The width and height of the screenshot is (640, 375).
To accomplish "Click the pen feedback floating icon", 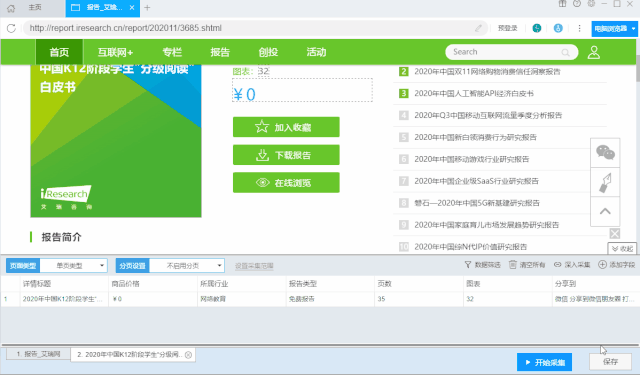I will tap(605, 182).
